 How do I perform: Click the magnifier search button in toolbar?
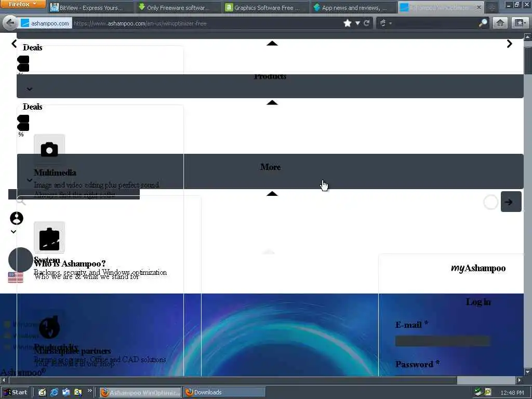[x=483, y=23]
